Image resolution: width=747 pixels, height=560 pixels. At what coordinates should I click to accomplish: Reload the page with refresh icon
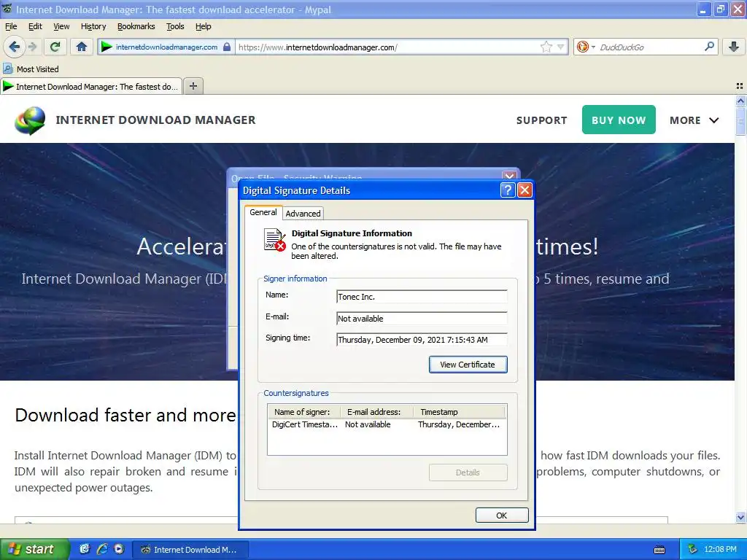[x=55, y=47]
